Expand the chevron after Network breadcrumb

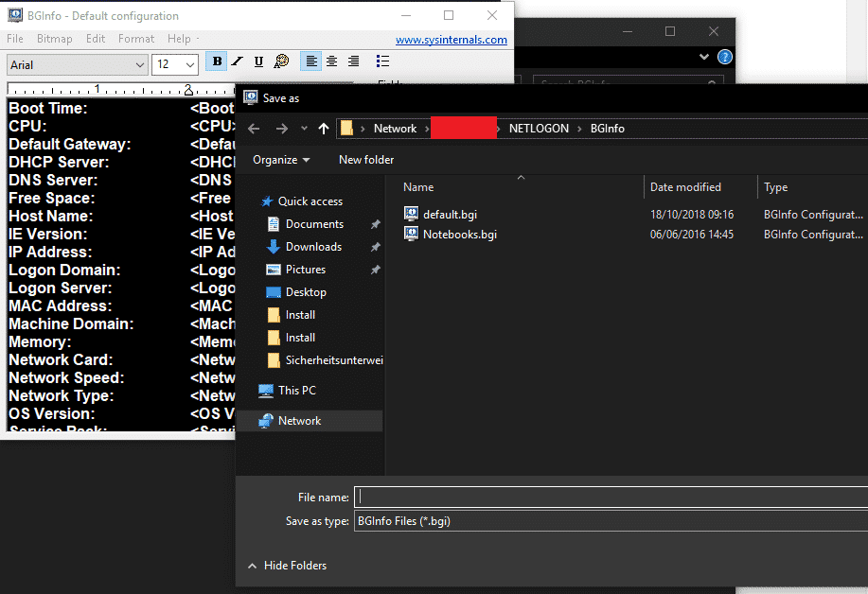[427, 129]
